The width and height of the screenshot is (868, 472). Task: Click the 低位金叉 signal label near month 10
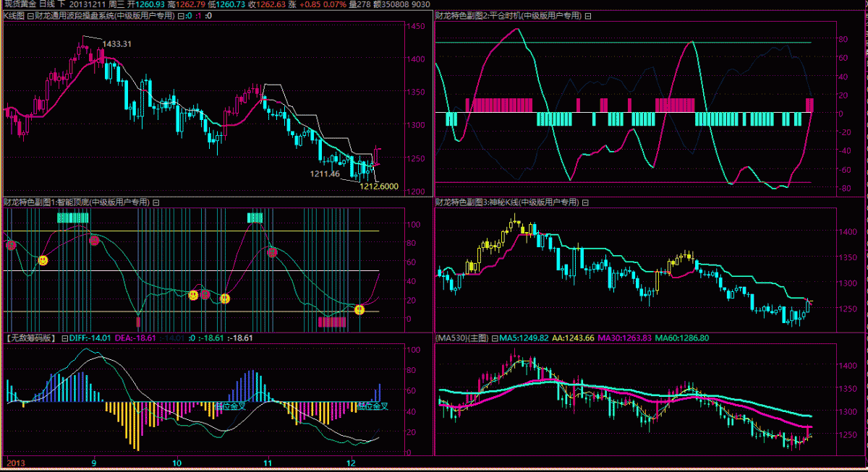point(230,406)
